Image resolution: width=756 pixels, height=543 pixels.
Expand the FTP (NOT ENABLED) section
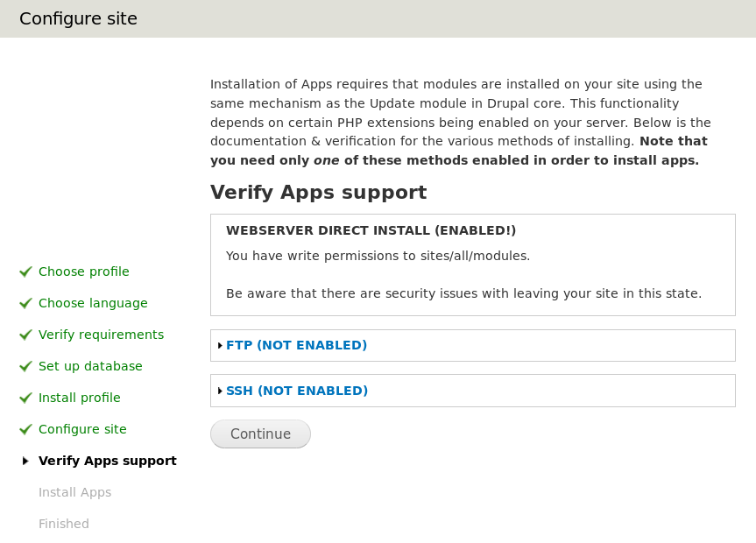click(x=296, y=345)
